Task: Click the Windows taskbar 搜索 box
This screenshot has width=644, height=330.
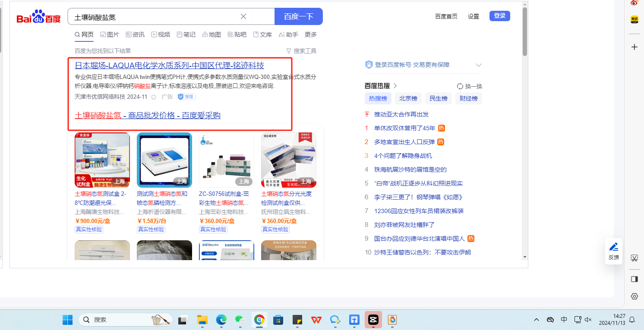Action: [x=126, y=320]
